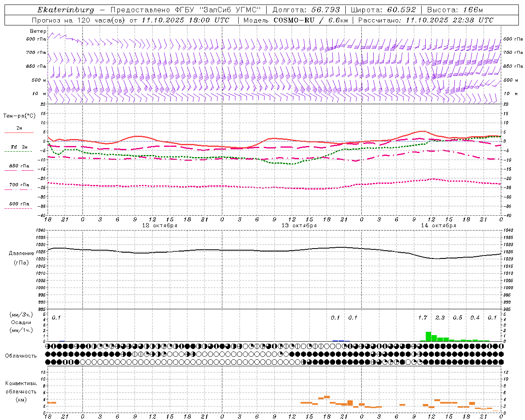525x420 pixels.
Task: Click the Широта: 60.592 value
Action: click(383, 10)
